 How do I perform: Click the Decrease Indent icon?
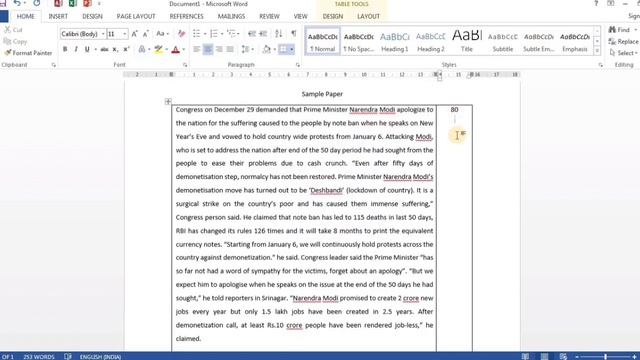point(252,34)
